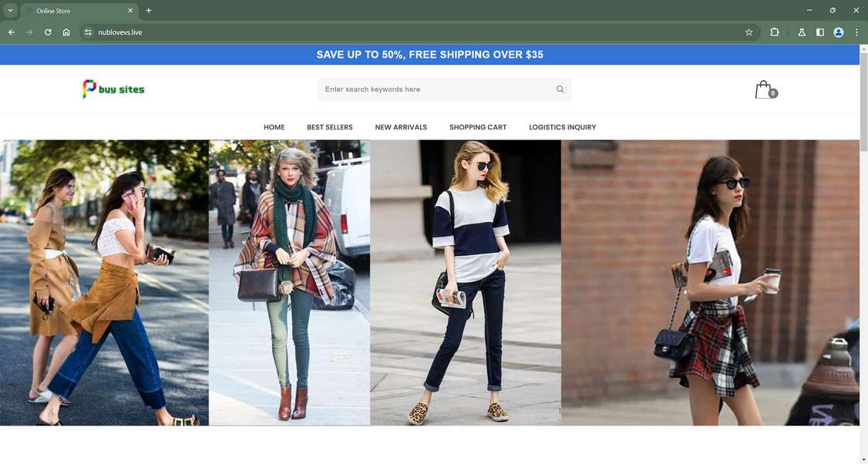Toggle the browser side panel icon
This screenshot has height=464, width=868.
point(820,32)
